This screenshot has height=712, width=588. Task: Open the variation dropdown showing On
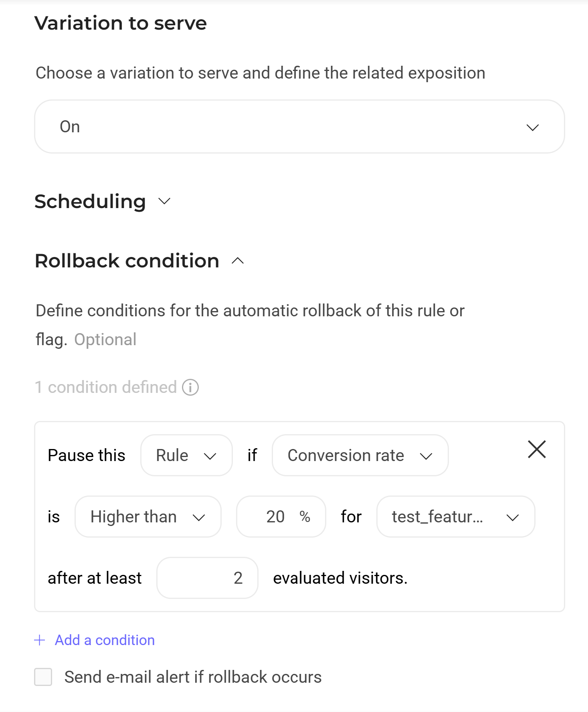[299, 127]
